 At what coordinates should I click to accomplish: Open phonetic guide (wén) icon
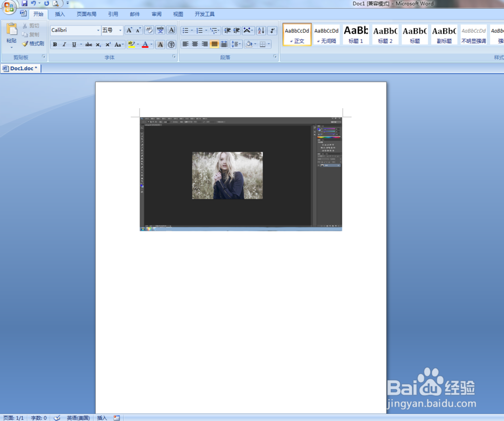pos(160,30)
